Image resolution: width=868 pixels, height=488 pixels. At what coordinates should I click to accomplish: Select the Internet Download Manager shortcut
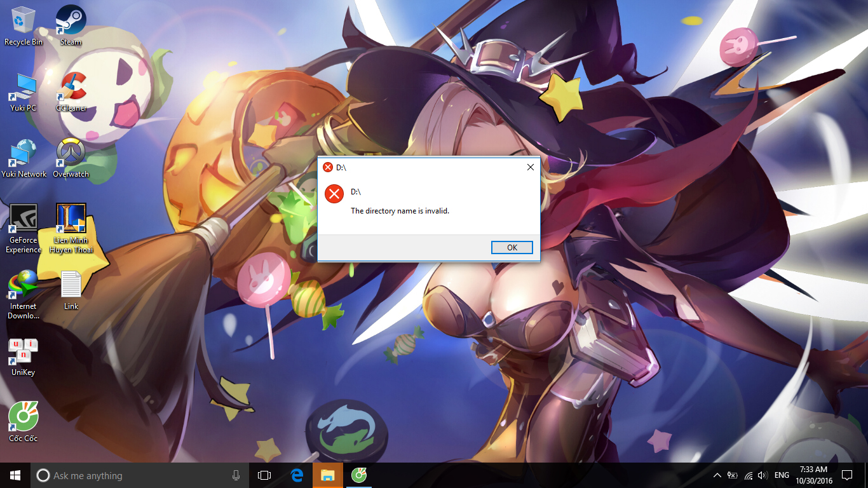click(24, 295)
